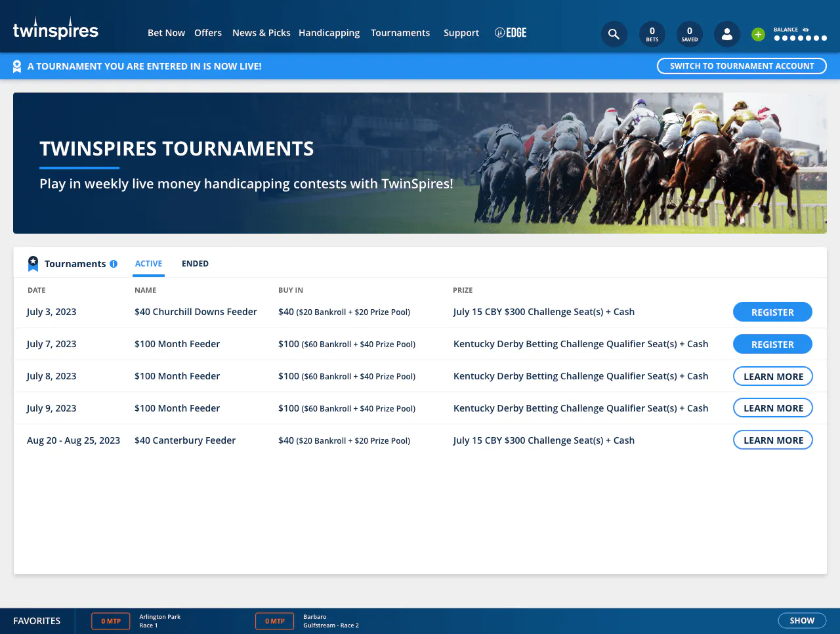The image size is (840, 634).
Task: Click 'July 9, 2023' date cell
Action: tap(51, 408)
